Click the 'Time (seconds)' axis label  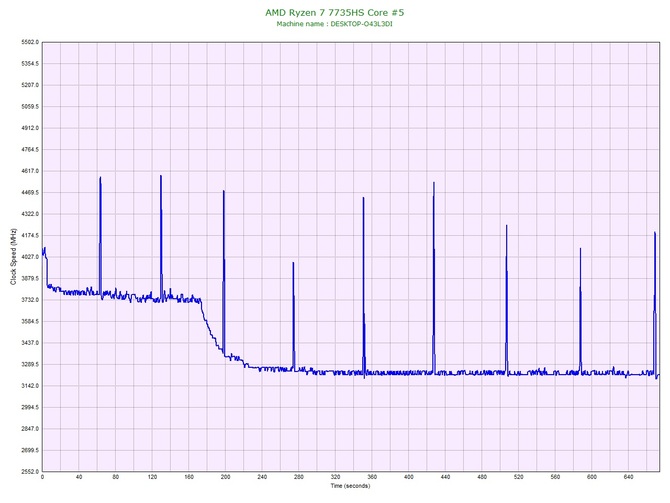350,486
